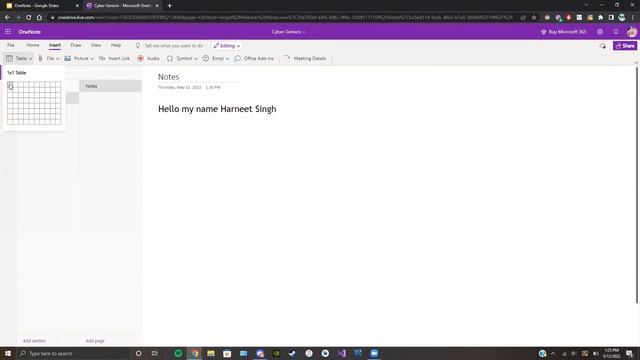Open a new browser tab

point(169,6)
